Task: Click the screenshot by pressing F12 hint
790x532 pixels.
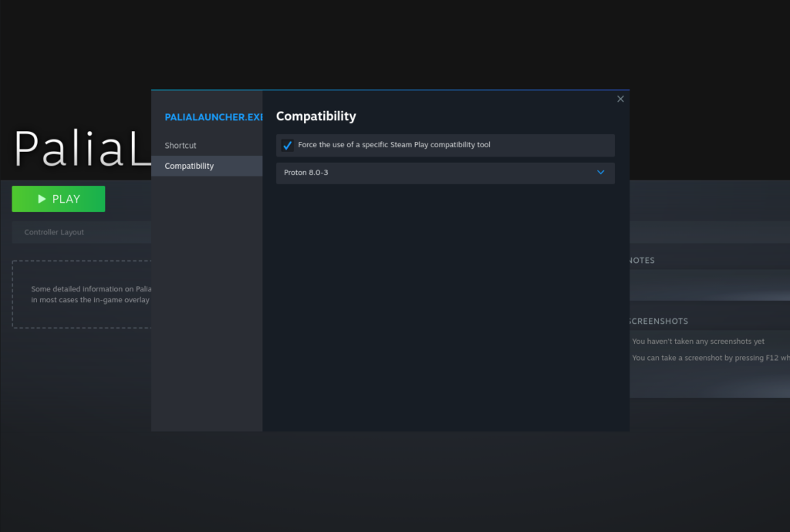Action: (x=711, y=358)
